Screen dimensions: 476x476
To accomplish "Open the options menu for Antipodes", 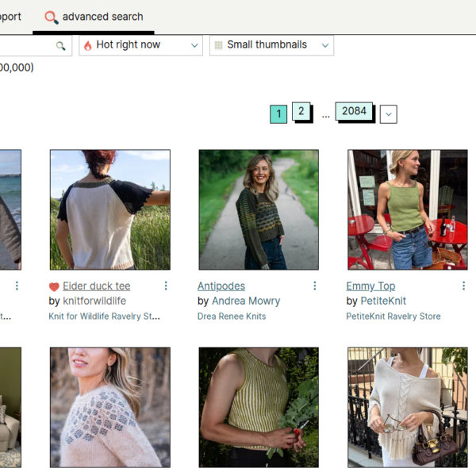I will (315, 286).
